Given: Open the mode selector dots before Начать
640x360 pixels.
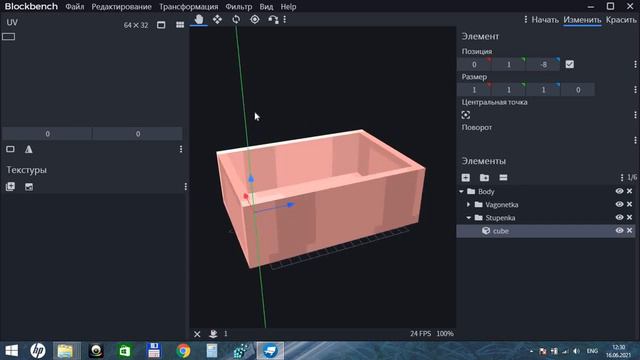Looking at the screenshot, I should pyautogui.click(x=526, y=20).
